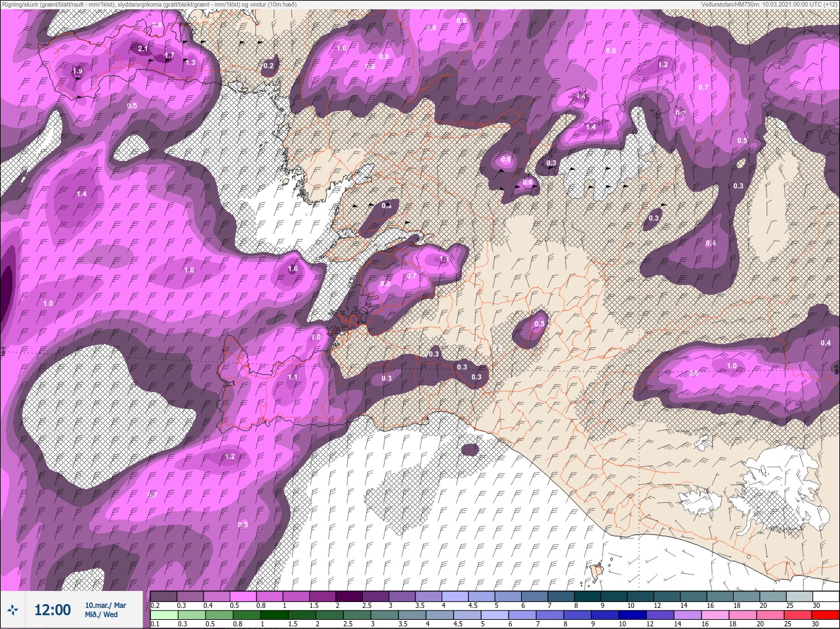Click the '10.mar./ Mar' date text
840x629 pixels.
[106, 605]
